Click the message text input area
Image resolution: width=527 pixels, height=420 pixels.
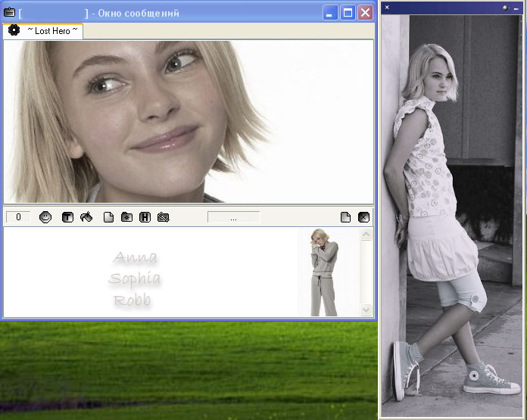[x=151, y=272]
